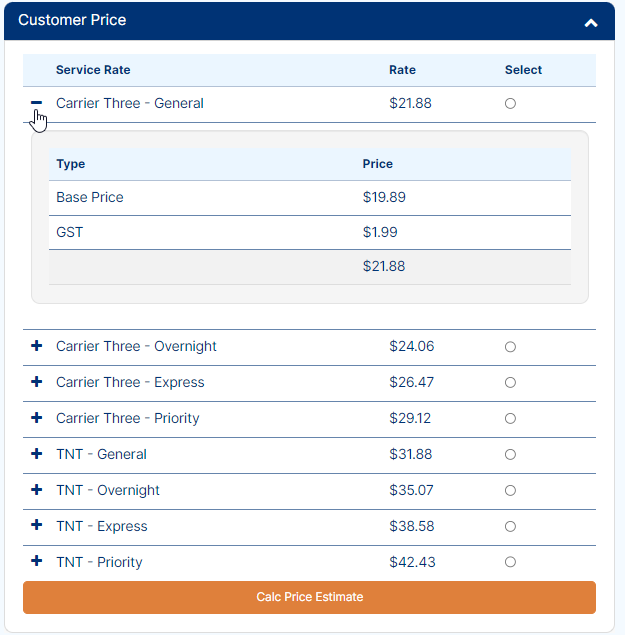The height and width of the screenshot is (635, 625).
Task: Click the plus icon beside TNT - General
Action: [x=36, y=454]
